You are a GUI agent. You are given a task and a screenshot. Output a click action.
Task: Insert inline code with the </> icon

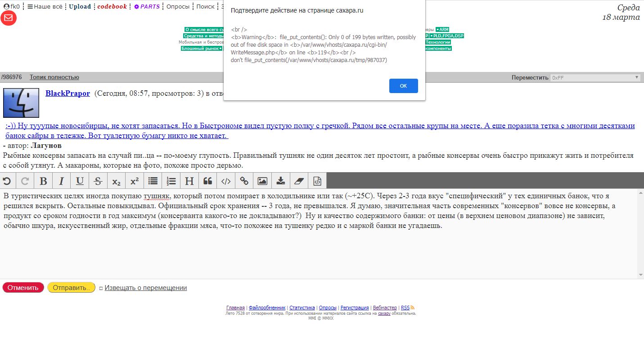[x=226, y=181]
